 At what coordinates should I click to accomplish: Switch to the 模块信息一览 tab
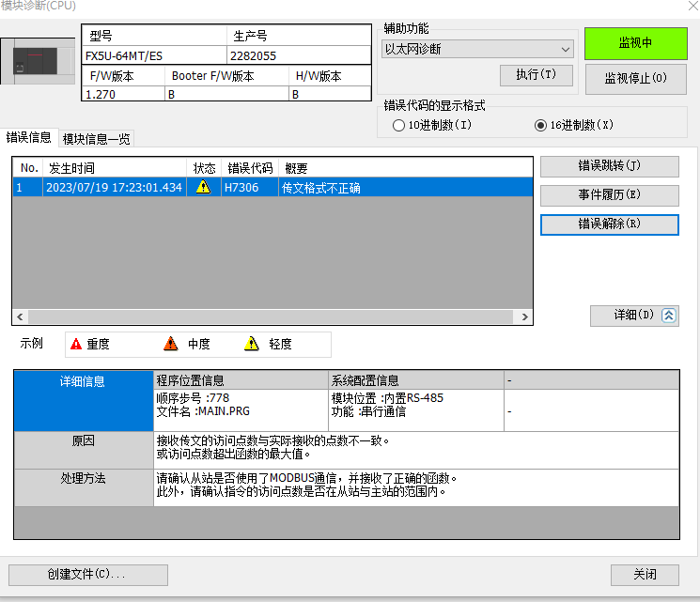coord(97,139)
